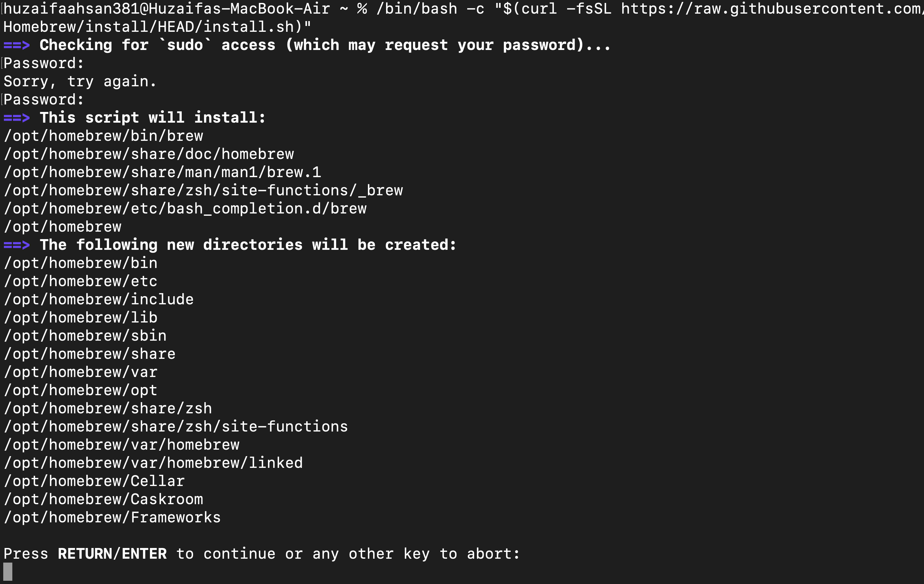
Task: Click the bold "RETURN/ENTER" text
Action: pos(112,554)
